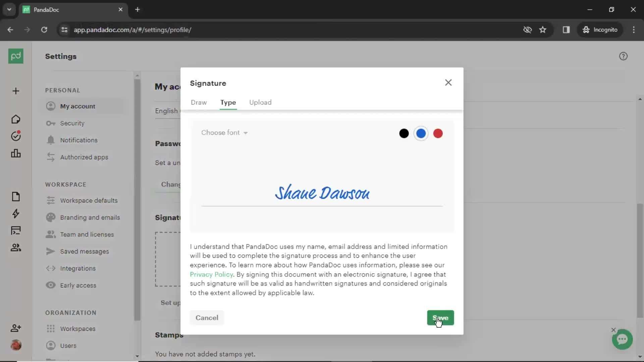Click the PandaDoc logo icon in sidebar

[15, 56]
